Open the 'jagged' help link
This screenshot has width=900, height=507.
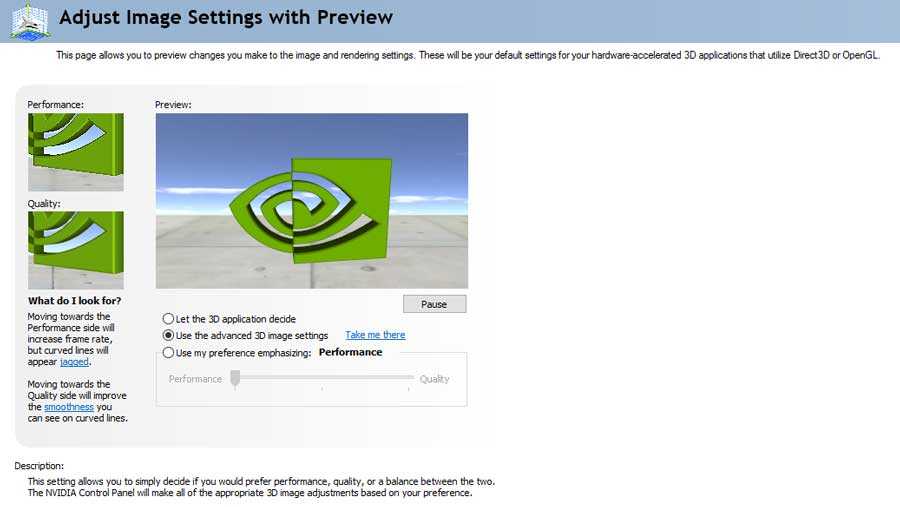[75, 362]
